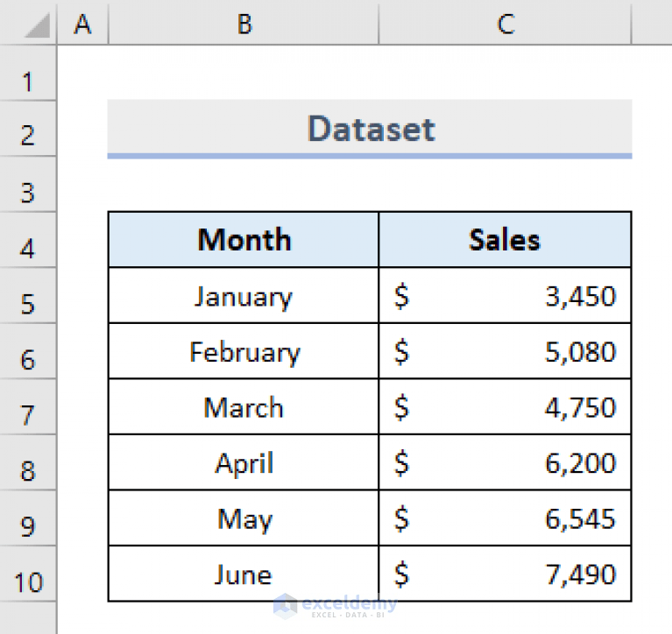Screen dimensions: 672x634
Task: Select the Month header cell
Action: [x=244, y=240]
